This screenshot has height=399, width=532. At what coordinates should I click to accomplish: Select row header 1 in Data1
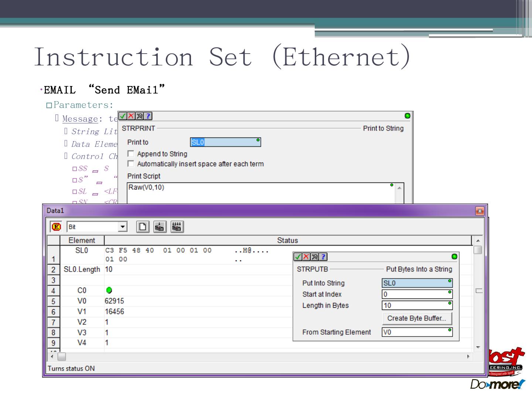[x=54, y=255]
